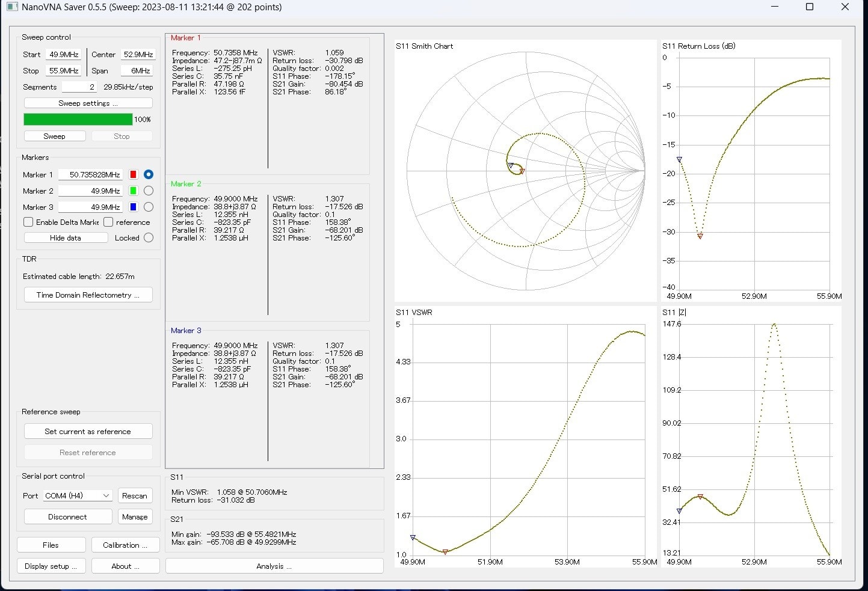This screenshot has height=591, width=868.
Task: Click the Hide data button
Action: (66, 238)
